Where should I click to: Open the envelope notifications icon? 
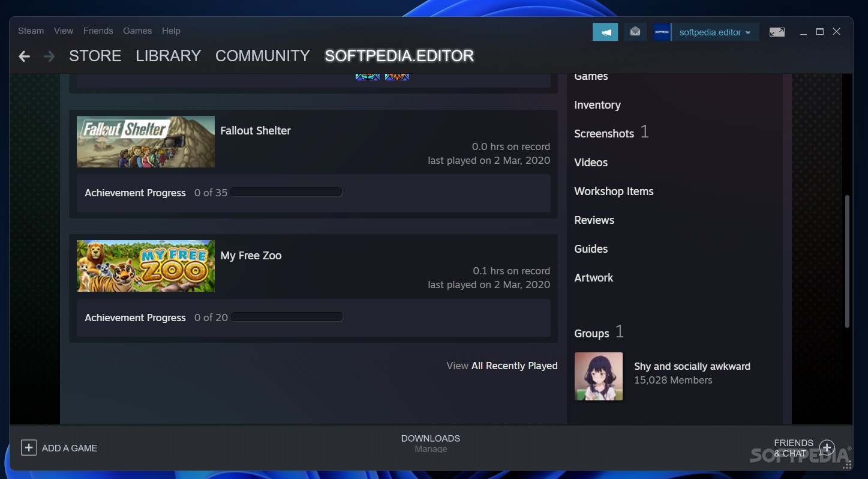click(x=635, y=32)
